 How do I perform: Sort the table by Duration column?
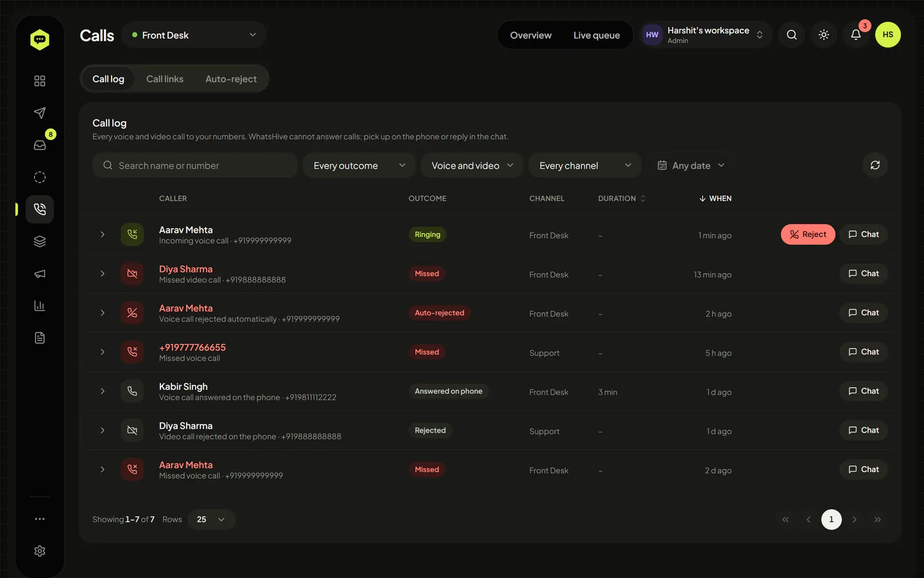pyautogui.click(x=621, y=198)
